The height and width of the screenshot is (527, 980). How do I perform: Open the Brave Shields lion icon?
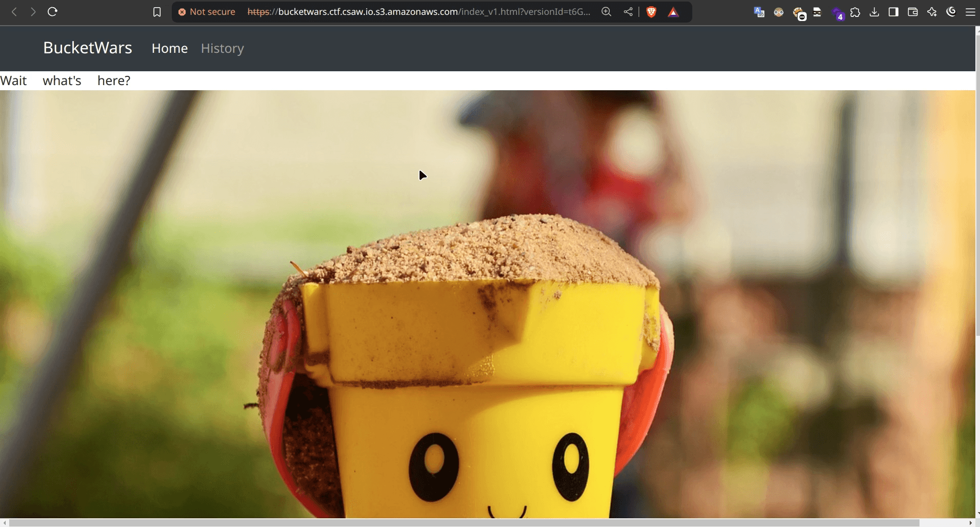coord(651,12)
